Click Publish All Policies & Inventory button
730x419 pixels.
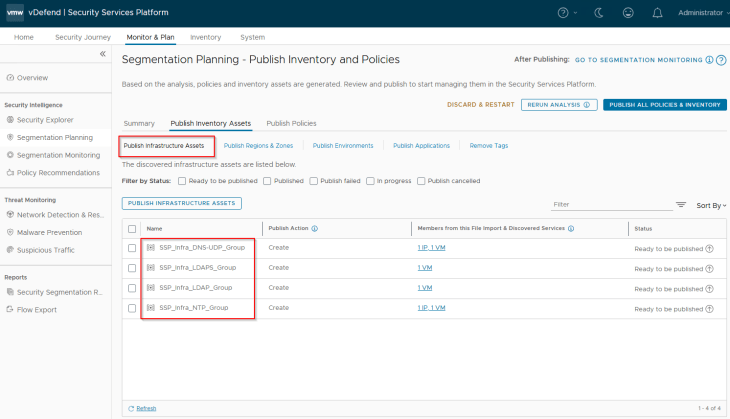coord(664,104)
